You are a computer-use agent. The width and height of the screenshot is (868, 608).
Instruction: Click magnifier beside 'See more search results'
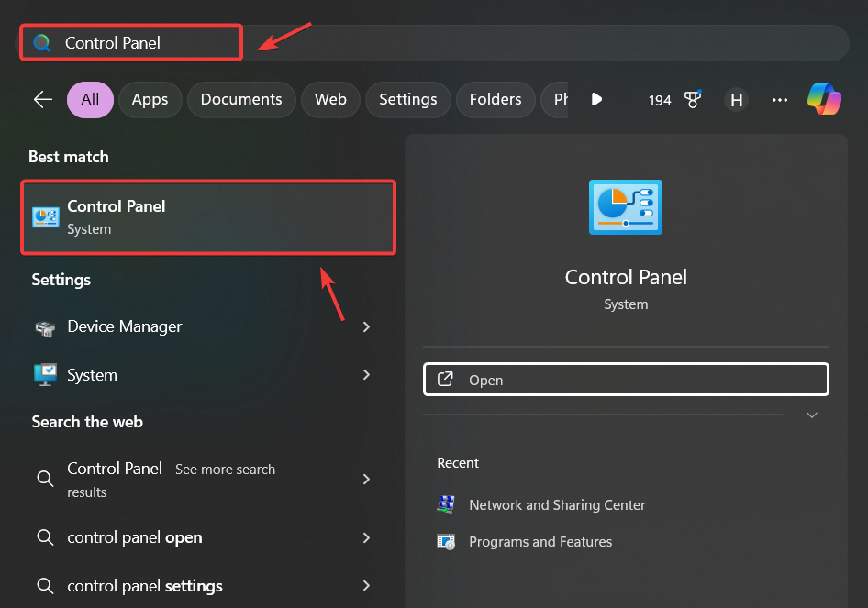point(45,479)
